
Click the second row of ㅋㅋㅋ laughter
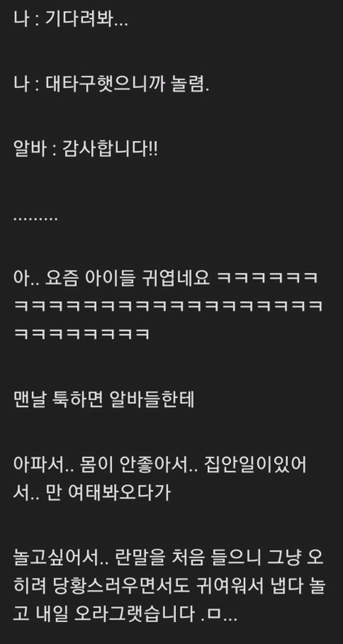coord(168,306)
